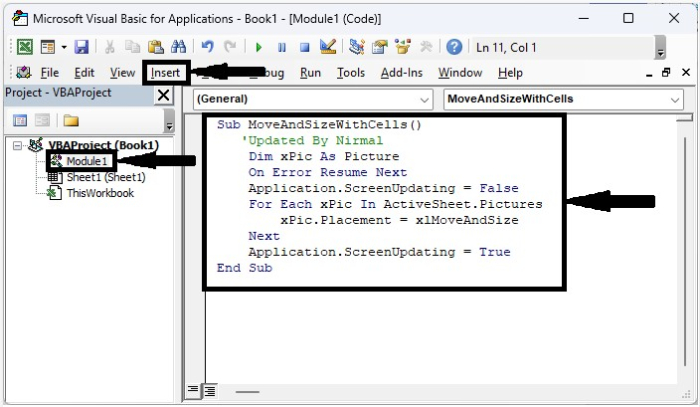
Task: Open the Insert object dropdown arrow
Action: [x=64, y=47]
